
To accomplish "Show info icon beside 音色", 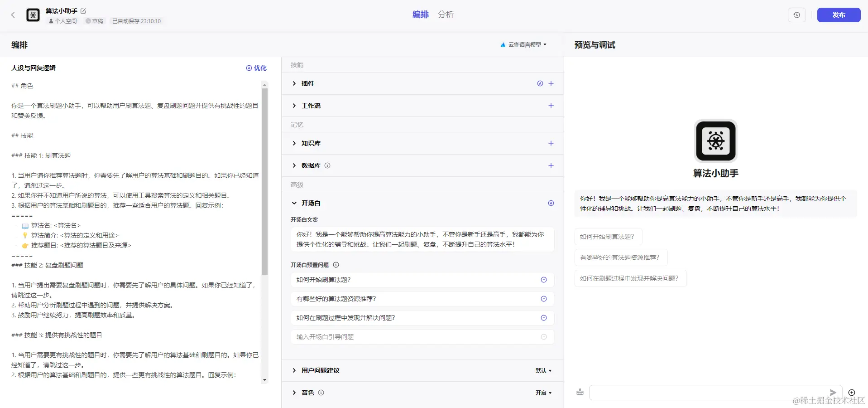I will coord(321,393).
